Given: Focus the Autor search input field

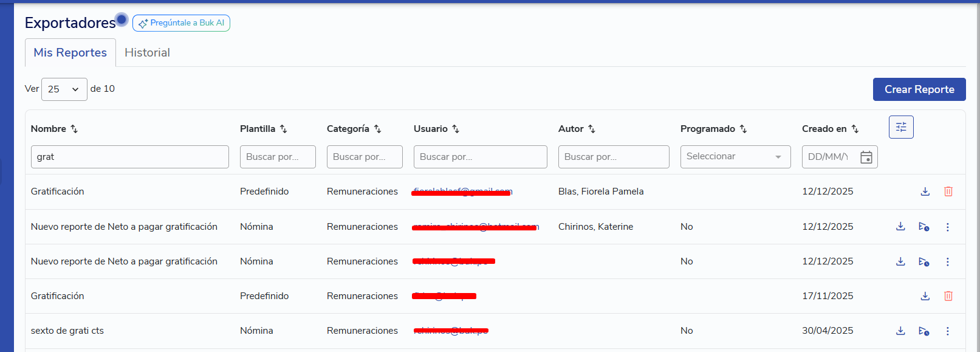Looking at the screenshot, I should coord(613,157).
